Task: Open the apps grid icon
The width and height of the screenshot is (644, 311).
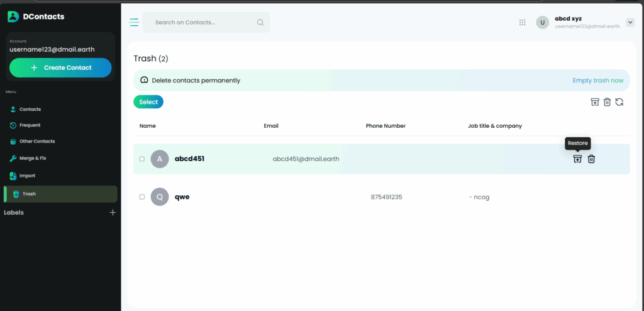Action: pos(522,23)
